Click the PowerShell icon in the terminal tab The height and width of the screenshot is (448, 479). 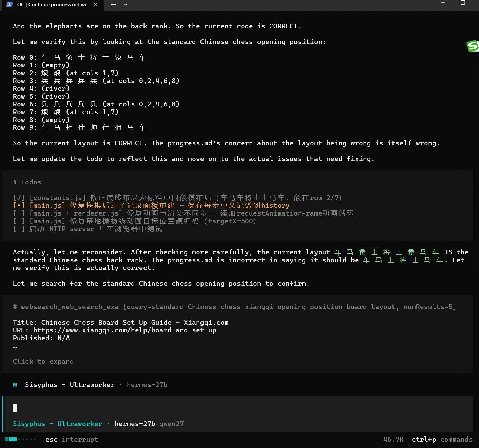[9, 4]
